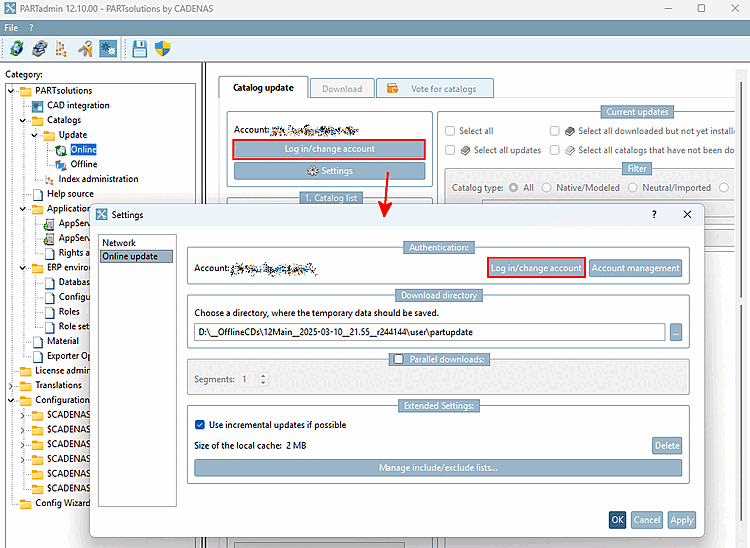750x548 pixels.
Task: Open the ? help menu
Action: [31, 28]
